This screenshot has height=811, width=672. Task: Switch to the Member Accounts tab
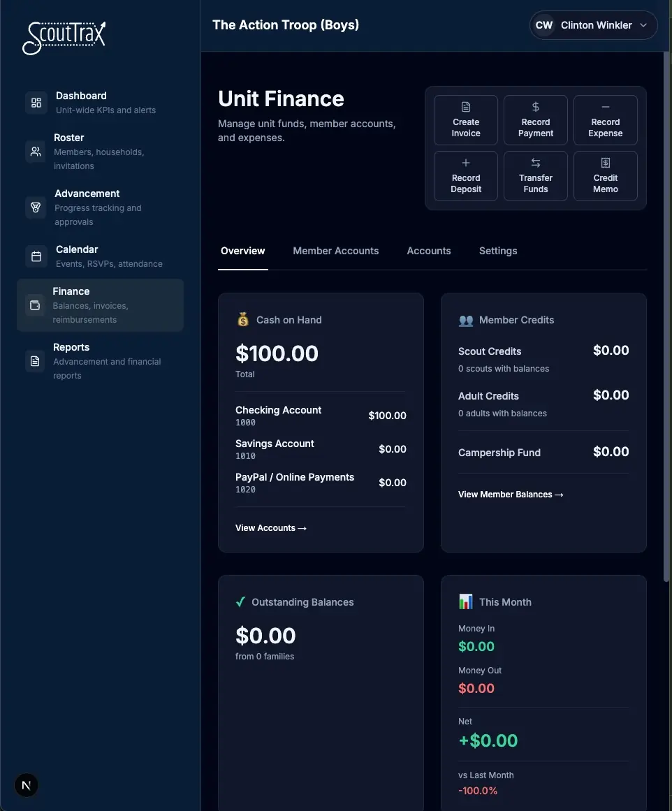[x=335, y=251]
